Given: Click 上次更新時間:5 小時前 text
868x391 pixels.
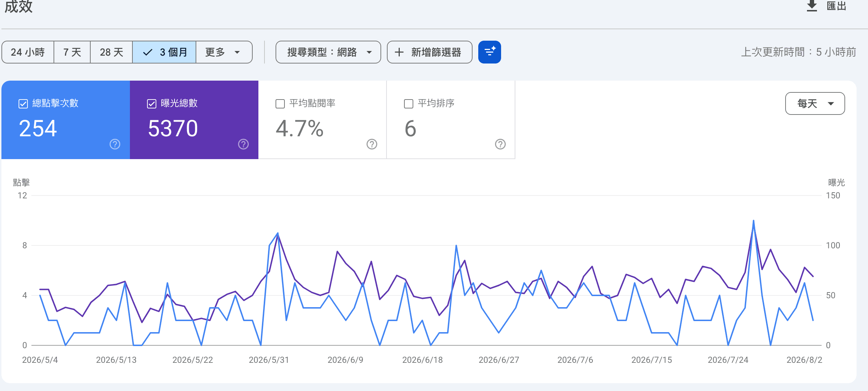Looking at the screenshot, I should [x=798, y=52].
